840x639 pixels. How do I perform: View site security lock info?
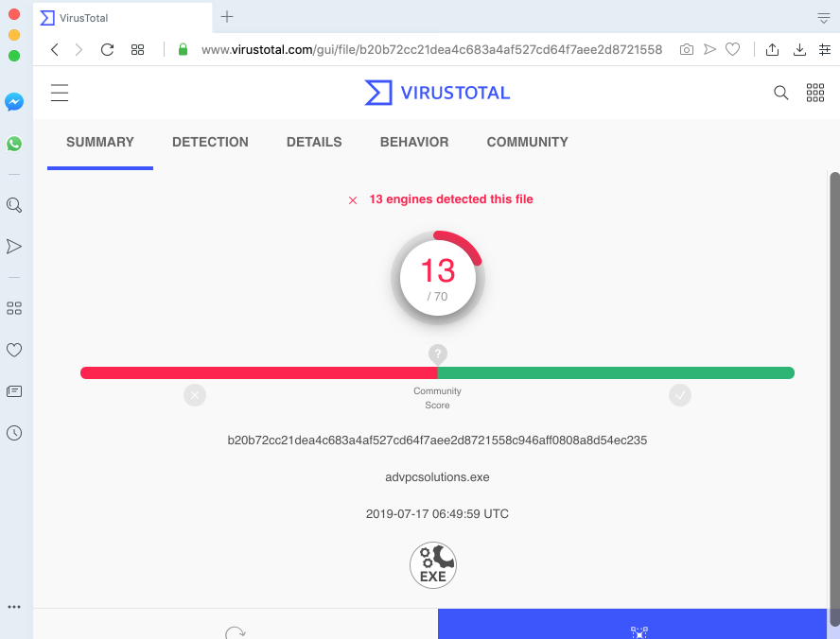[183, 50]
